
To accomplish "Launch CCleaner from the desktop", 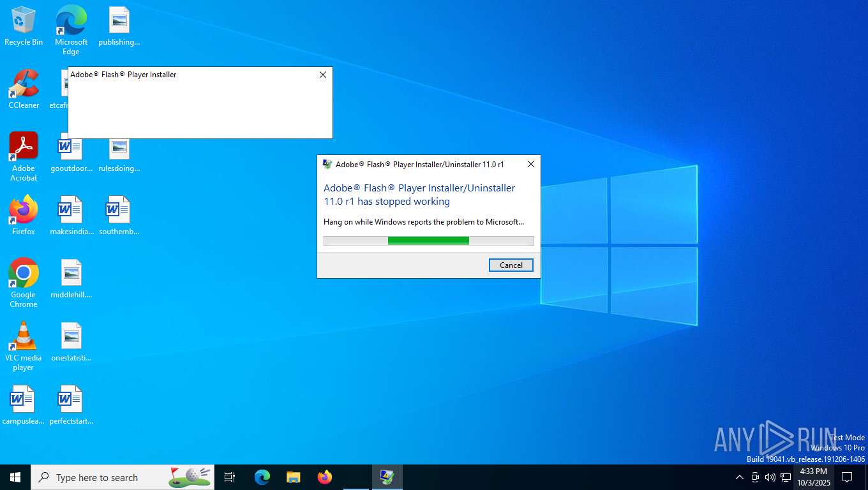I will coord(24,89).
